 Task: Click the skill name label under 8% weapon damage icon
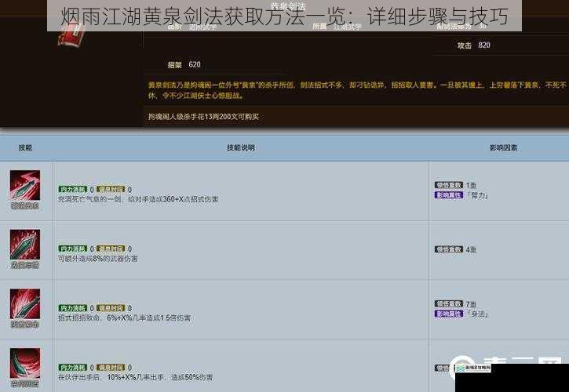(25, 265)
